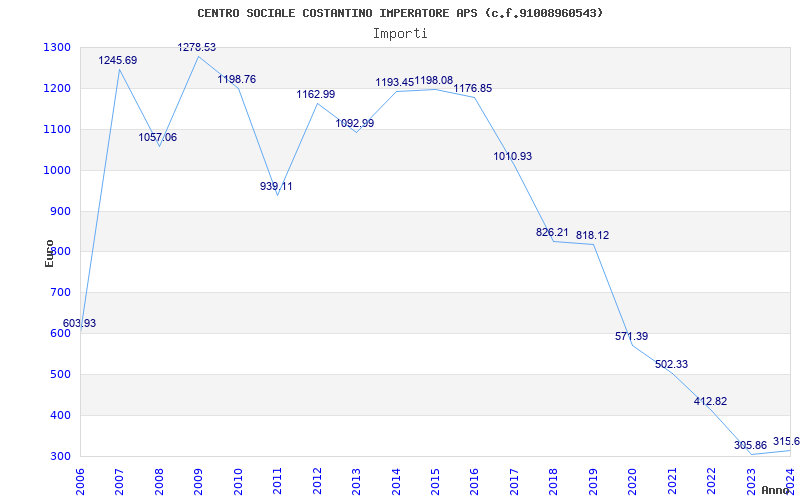Click the 502.33 data label

671,365
